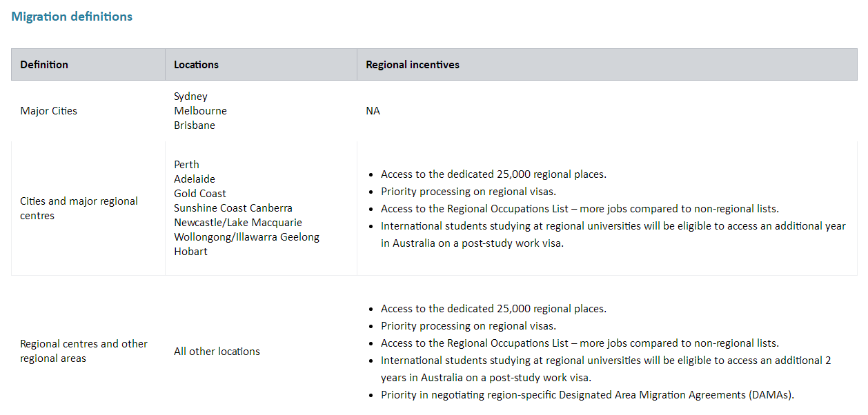Click Brisbane in the Major Cities row

[x=195, y=125]
